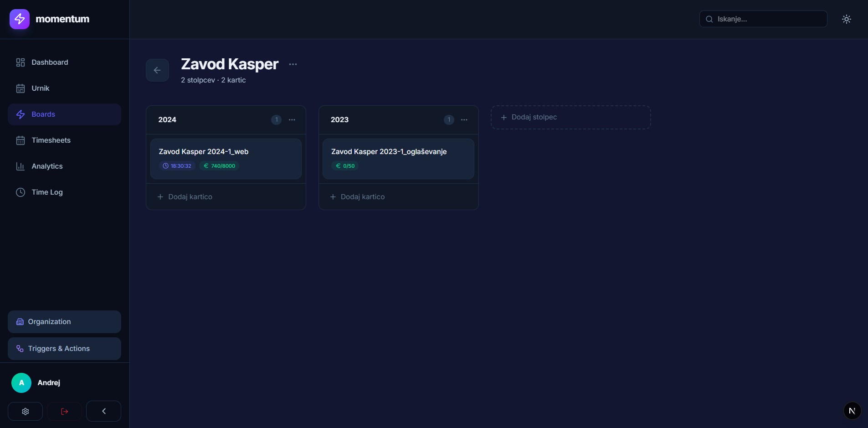Click the 740/8000 euro budget badge
868x428 pixels.
click(x=219, y=166)
